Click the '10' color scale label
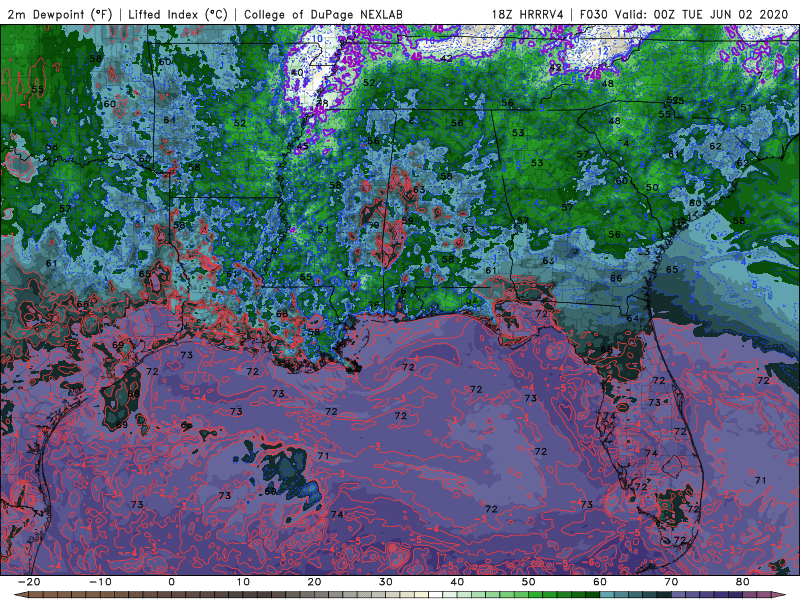 point(243,582)
